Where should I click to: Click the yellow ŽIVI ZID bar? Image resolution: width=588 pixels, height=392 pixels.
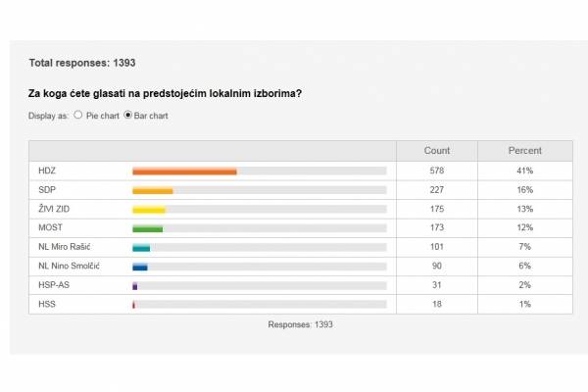149,209
